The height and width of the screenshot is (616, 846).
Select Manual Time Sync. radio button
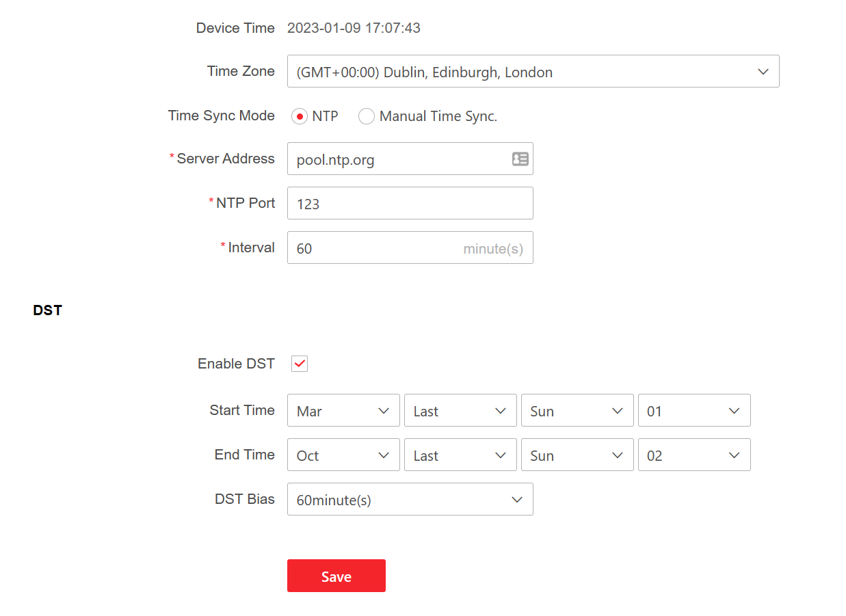pyautogui.click(x=367, y=116)
